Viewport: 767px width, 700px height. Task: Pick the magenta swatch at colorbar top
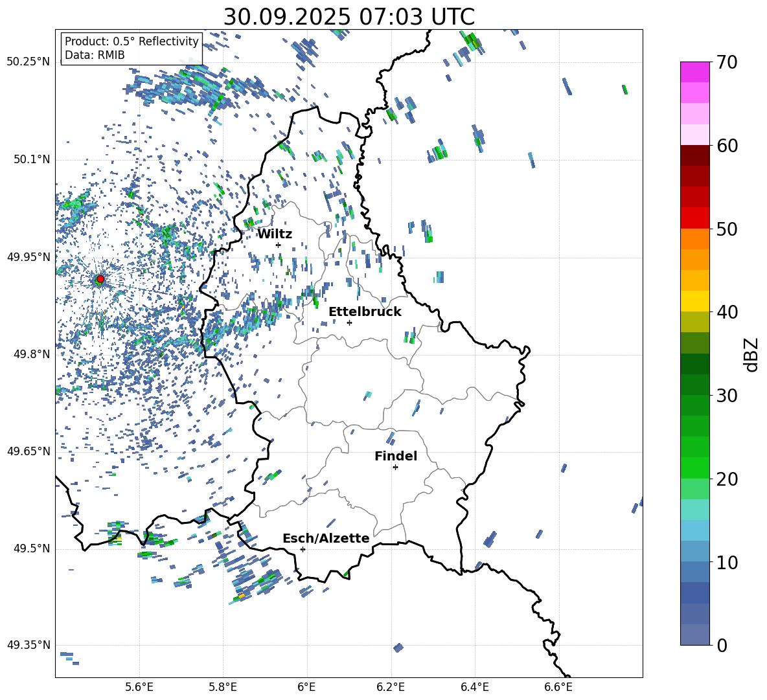pos(694,72)
